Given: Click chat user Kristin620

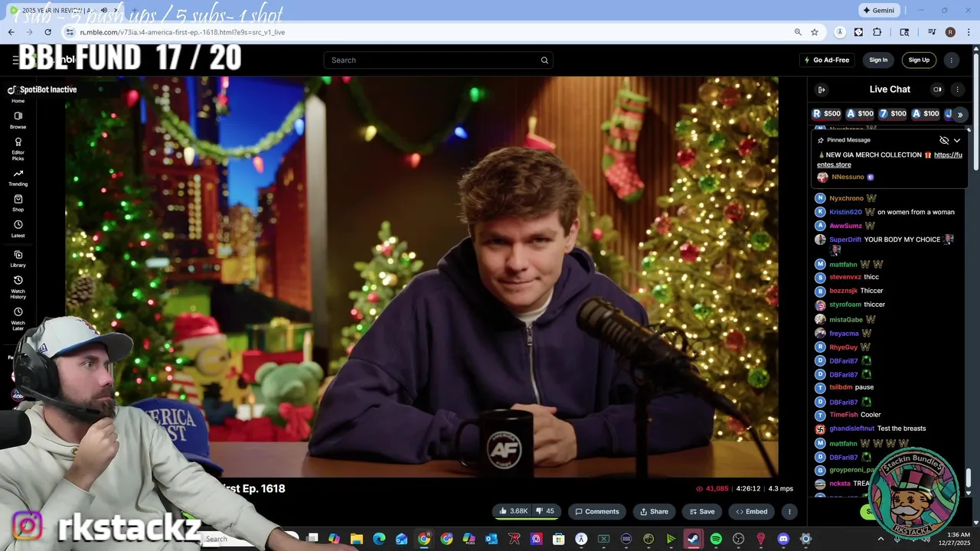Looking at the screenshot, I should [845, 212].
